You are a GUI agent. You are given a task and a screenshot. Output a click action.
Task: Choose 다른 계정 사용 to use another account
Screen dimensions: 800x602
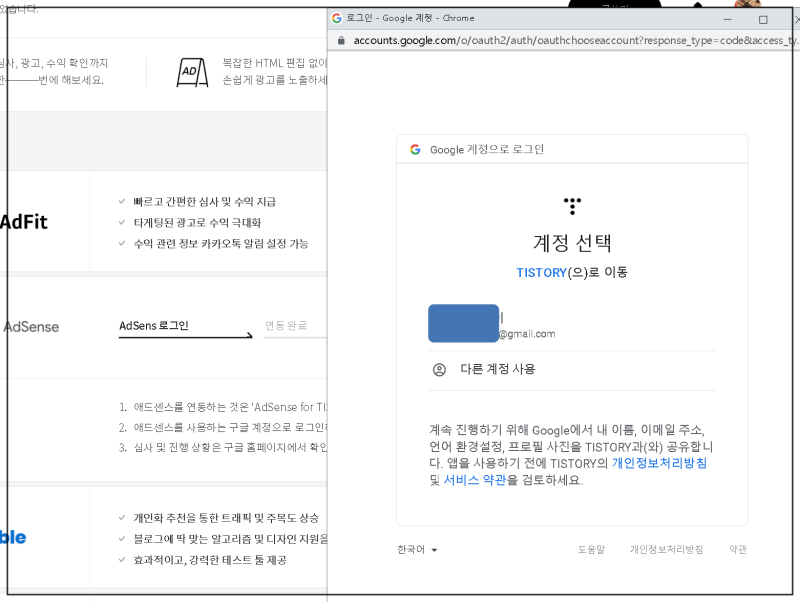pos(572,369)
